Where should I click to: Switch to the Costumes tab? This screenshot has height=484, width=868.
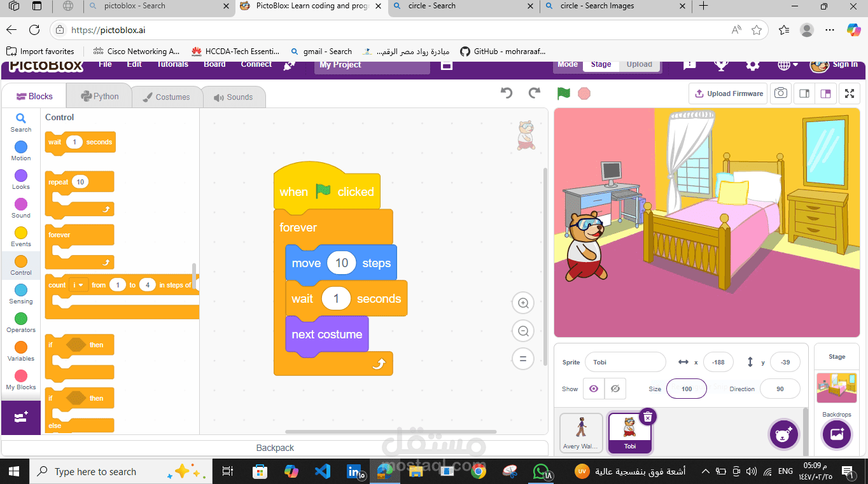pyautogui.click(x=167, y=97)
